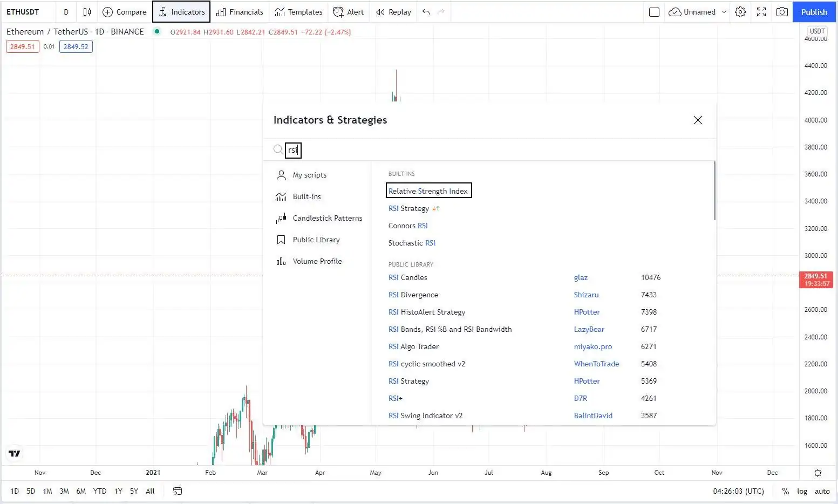Viewport: 838px width, 504px height.
Task: Add RSI Divergence script
Action: (x=413, y=295)
